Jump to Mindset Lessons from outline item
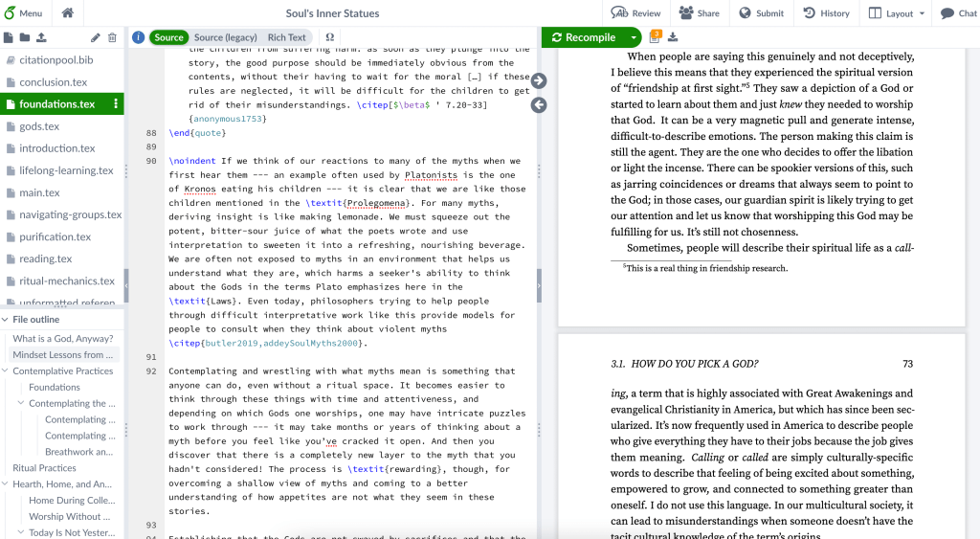 pos(63,354)
